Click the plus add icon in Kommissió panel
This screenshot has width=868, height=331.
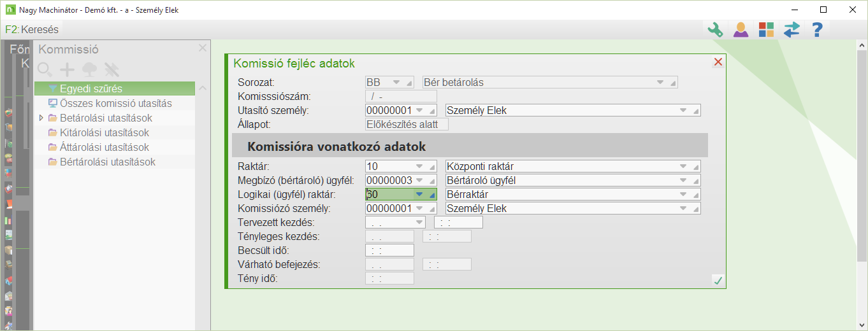[67, 69]
